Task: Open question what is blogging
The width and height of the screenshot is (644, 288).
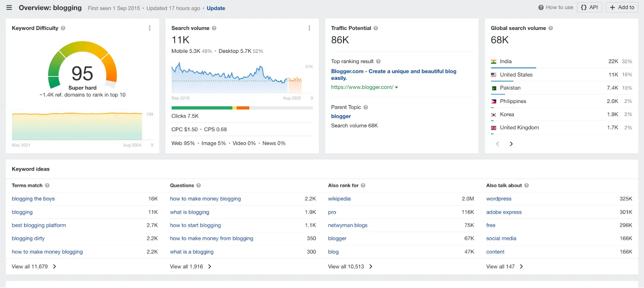Action: [189, 212]
